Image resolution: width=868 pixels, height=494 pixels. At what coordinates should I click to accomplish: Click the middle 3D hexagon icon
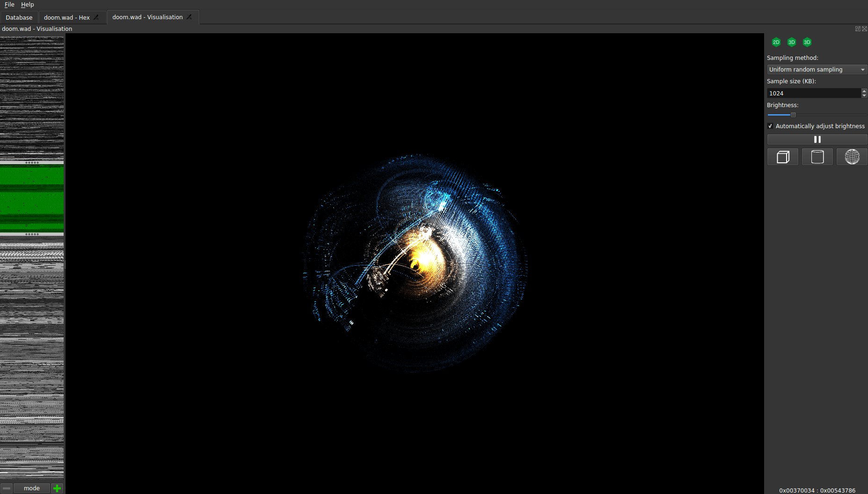point(791,42)
